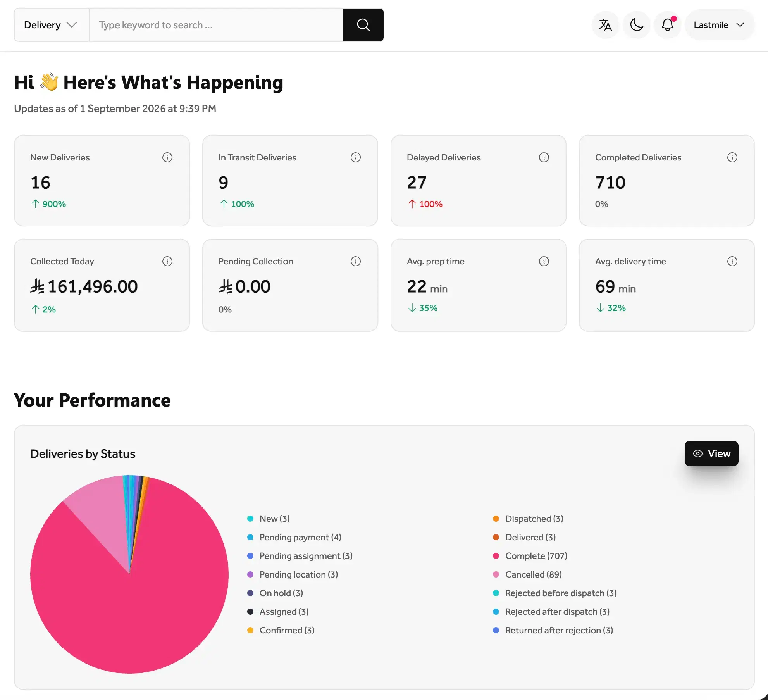
Task: Click the View button for Deliveries by Status
Action: coord(711,453)
